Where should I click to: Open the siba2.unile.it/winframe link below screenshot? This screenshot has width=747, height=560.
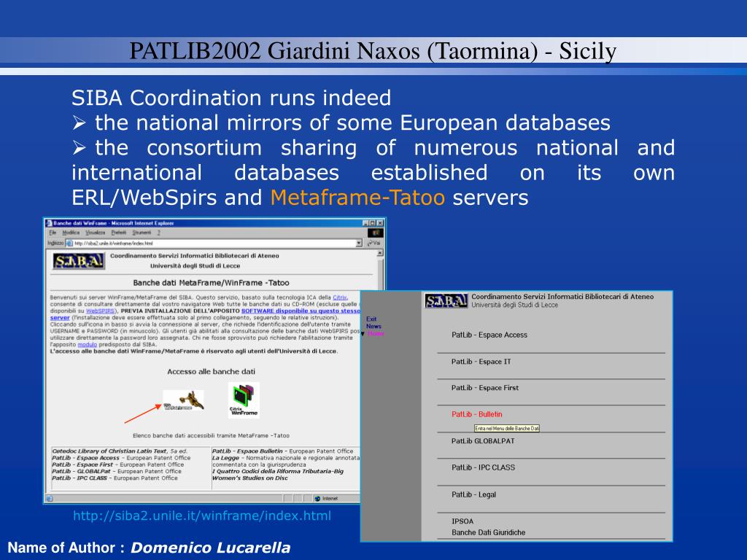202,516
